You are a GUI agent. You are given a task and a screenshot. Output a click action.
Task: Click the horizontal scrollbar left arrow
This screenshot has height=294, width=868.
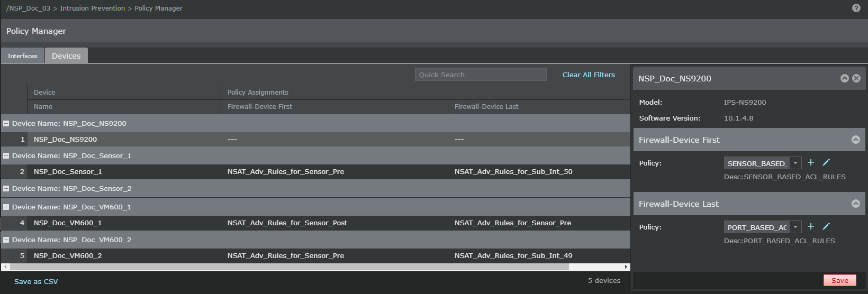(x=6, y=267)
